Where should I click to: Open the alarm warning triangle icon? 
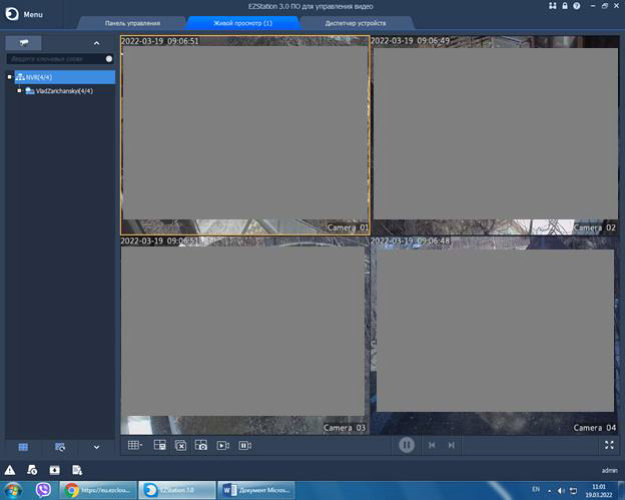pos(10,469)
